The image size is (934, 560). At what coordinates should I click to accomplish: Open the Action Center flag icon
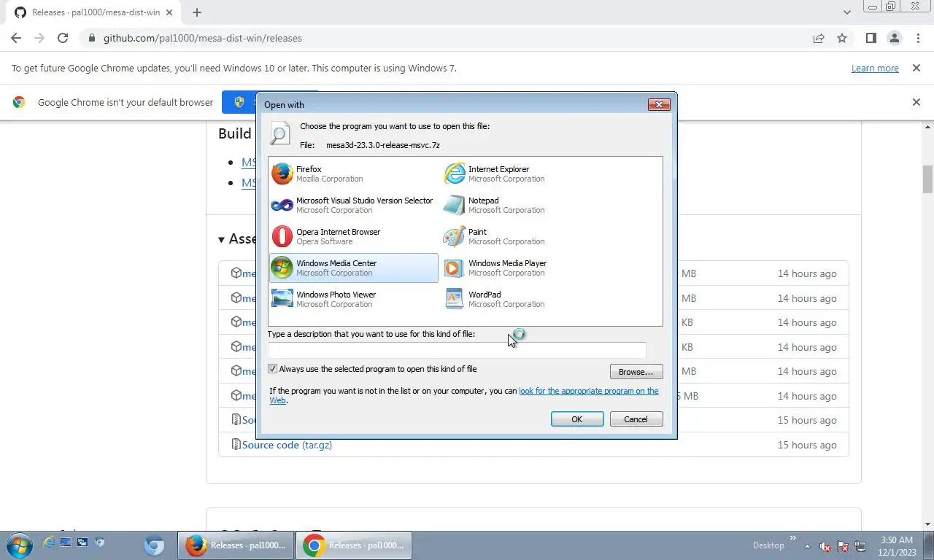[843, 546]
